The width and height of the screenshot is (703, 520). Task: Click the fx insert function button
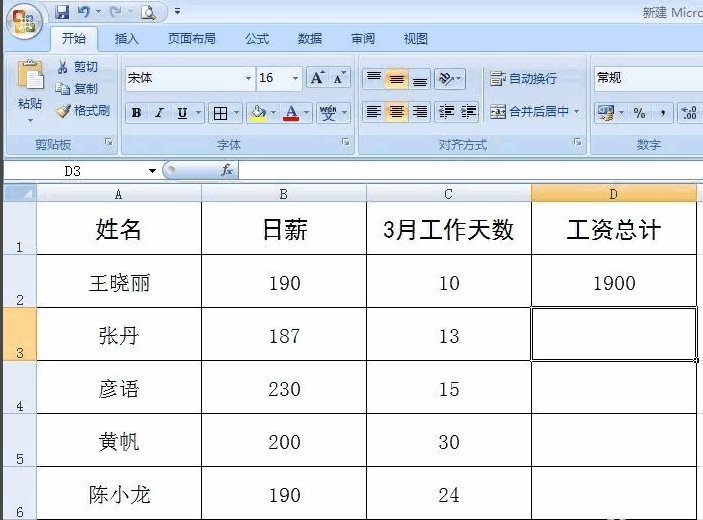pyautogui.click(x=227, y=170)
